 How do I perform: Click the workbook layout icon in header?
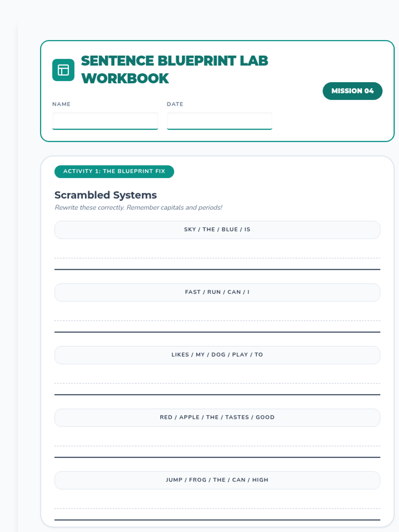pos(63,70)
